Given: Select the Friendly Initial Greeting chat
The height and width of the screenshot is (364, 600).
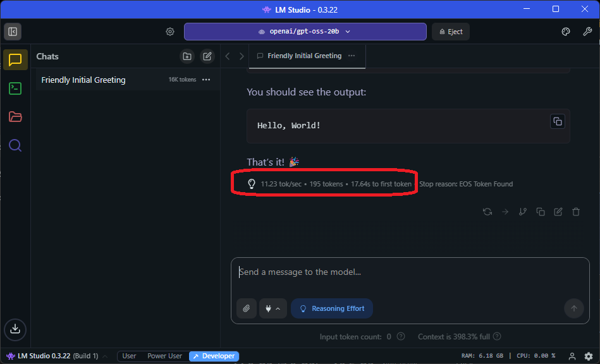Looking at the screenshot, I should click(128, 80).
